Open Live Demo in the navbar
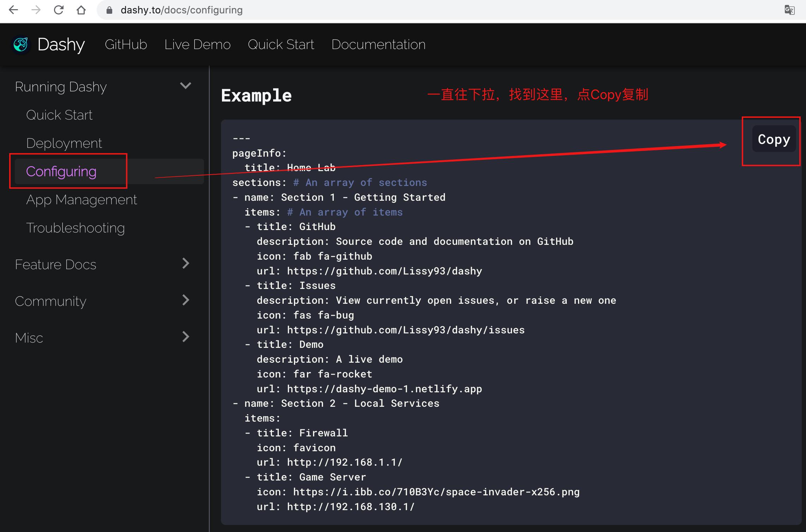806x532 pixels. point(197,45)
